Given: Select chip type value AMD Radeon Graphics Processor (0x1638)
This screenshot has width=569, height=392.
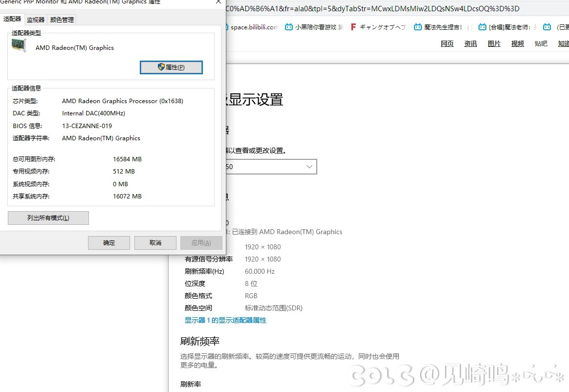Looking at the screenshot, I should [x=123, y=101].
